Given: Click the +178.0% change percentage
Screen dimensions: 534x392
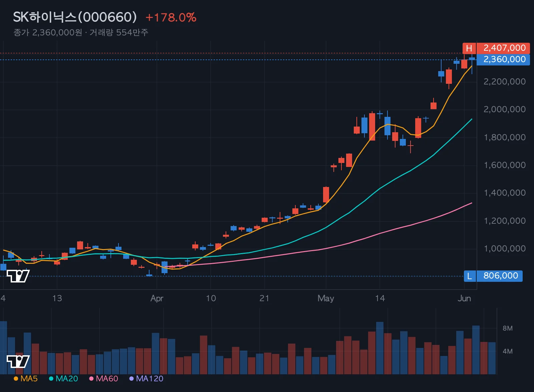Looking at the screenshot, I should 171,17.
